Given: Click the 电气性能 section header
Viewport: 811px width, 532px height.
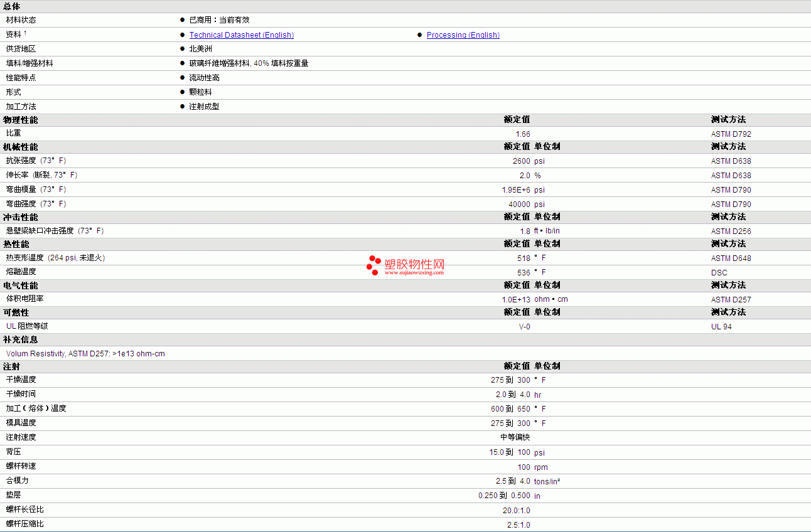Looking at the screenshot, I should pos(21,285).
